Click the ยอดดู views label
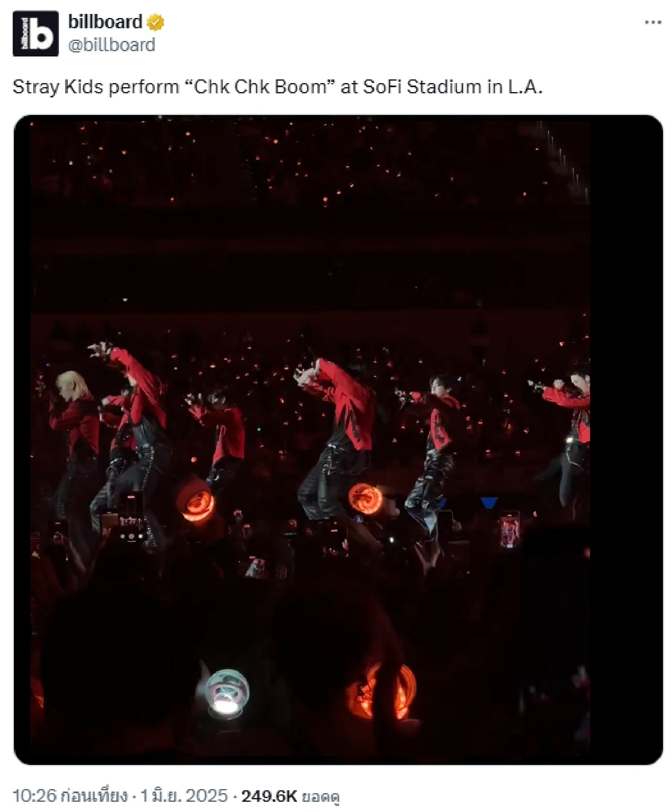Image resolution: width=672 pixels, height=812 pixels. click(x=321, y=796)
